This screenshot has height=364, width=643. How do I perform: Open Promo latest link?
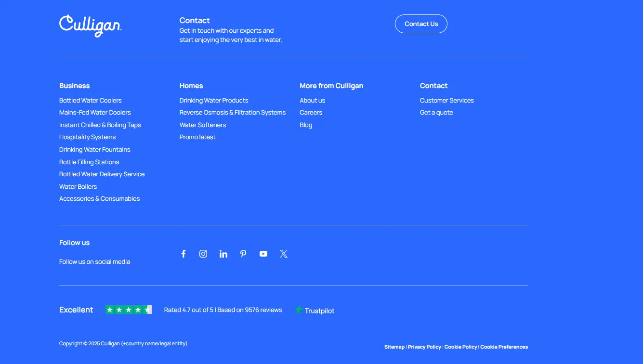click(x=197, y=137)
